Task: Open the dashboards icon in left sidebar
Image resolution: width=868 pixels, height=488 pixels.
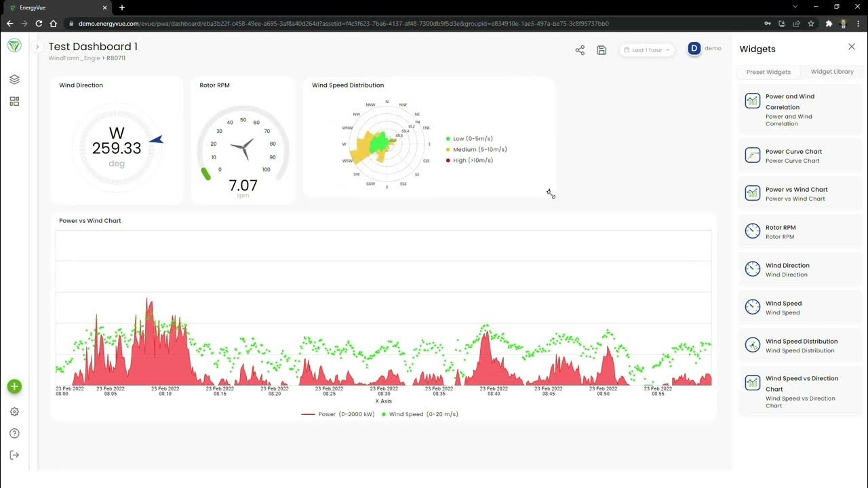Action: click(14, 101)
